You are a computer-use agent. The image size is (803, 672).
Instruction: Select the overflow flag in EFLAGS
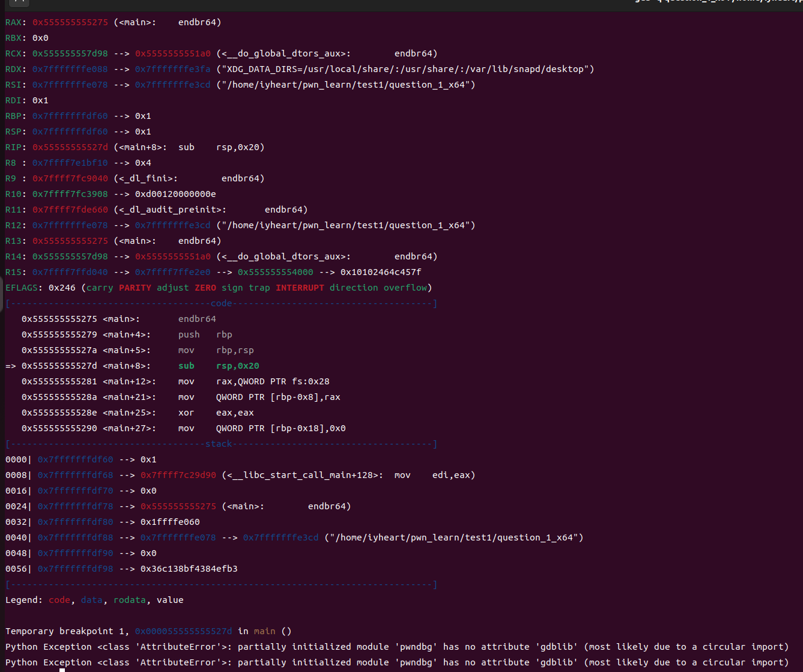pos(405,288)
